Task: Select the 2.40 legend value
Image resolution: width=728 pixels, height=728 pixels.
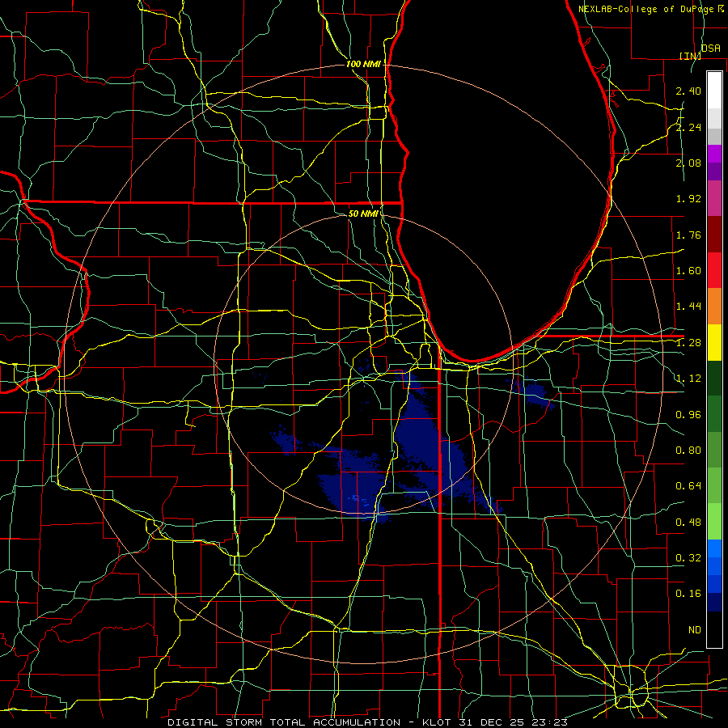Action: click(x=688, y=91)
